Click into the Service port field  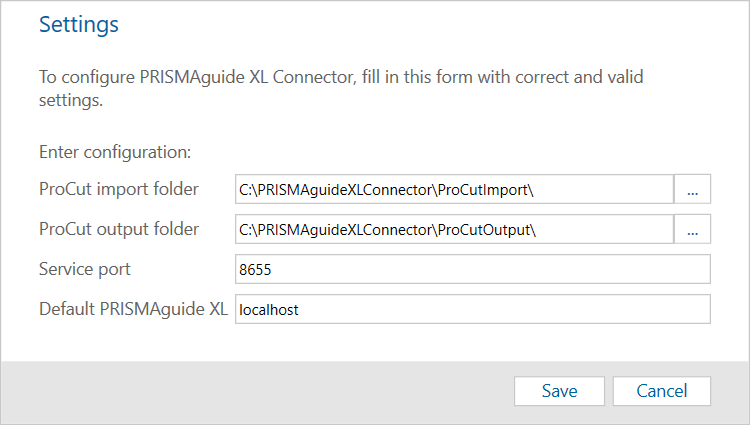pyautogui.click(x=472, y=270)
